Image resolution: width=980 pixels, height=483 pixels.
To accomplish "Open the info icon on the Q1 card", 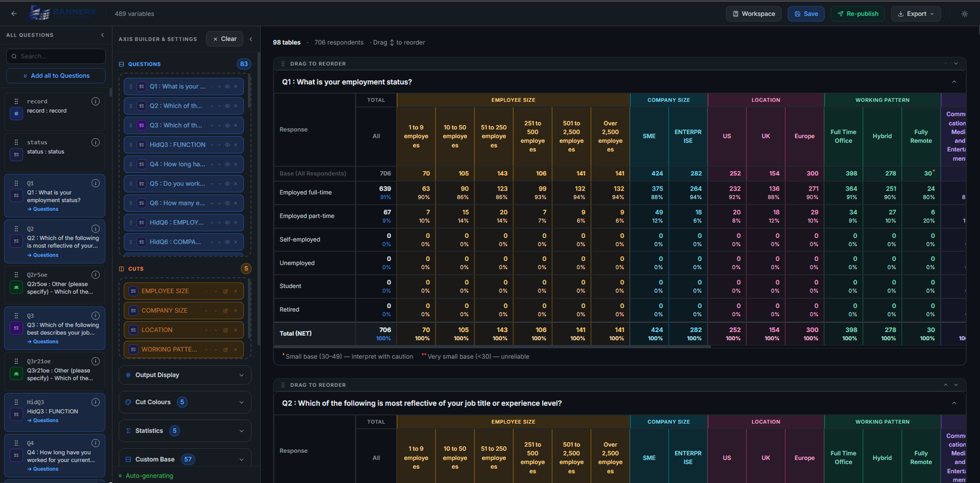I will click(96, 183).
